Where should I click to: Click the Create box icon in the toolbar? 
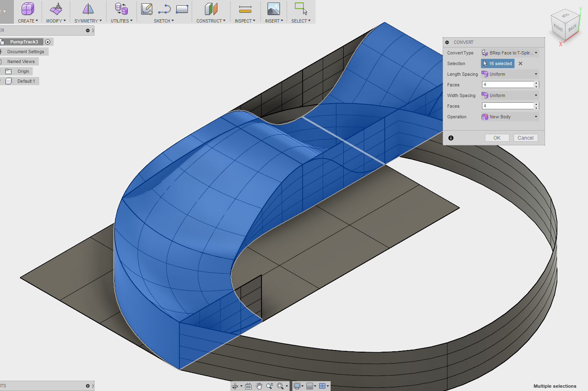28,9
